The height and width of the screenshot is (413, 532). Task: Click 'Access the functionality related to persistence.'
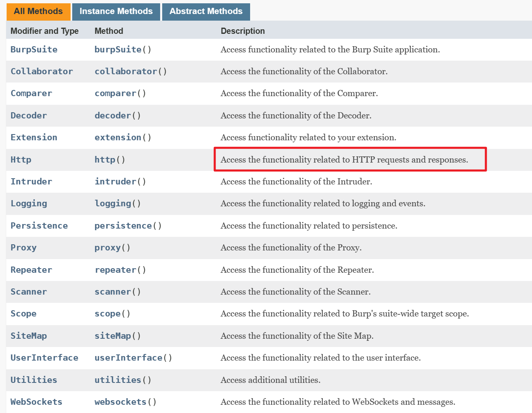click(309, 226)
